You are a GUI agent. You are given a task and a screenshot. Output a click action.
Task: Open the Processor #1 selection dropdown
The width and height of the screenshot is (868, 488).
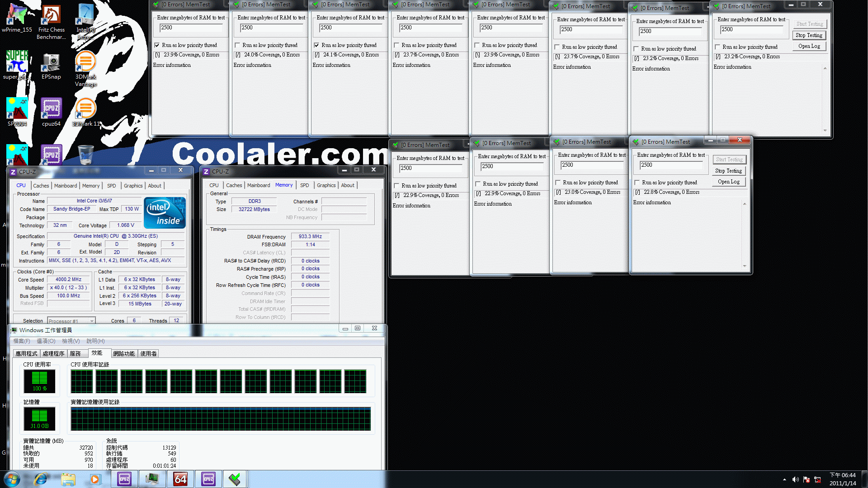click(71, 321)
